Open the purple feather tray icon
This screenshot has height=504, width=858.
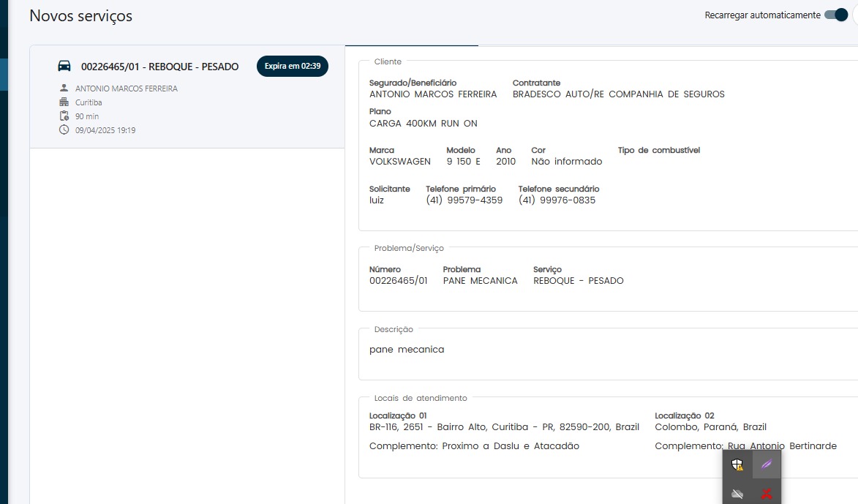pos(767,464)
